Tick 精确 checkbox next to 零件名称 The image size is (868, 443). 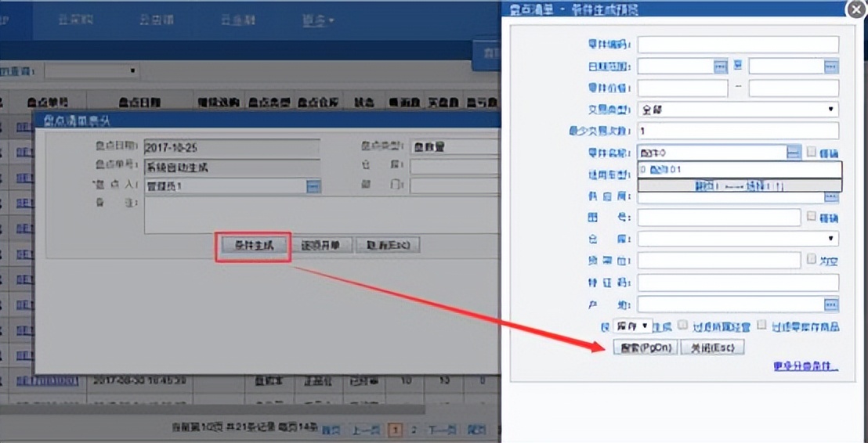coord(811,152)
